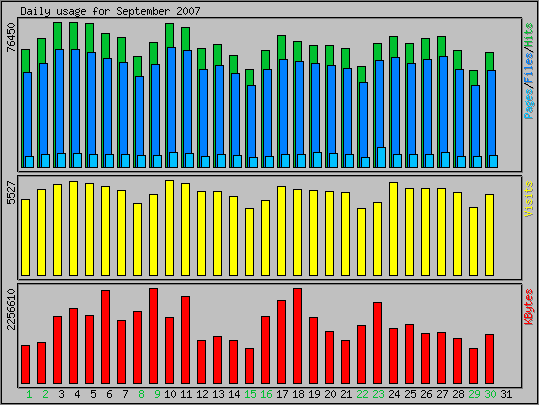Click day label 14 on the x-axis
This screenshot has height=405, width=539.
(x=234, y=394)
